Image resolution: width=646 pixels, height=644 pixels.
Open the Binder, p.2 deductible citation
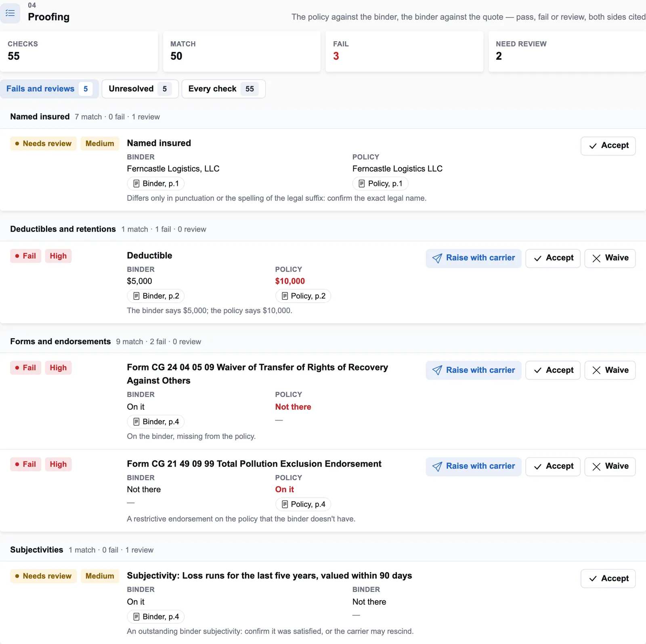156,296
